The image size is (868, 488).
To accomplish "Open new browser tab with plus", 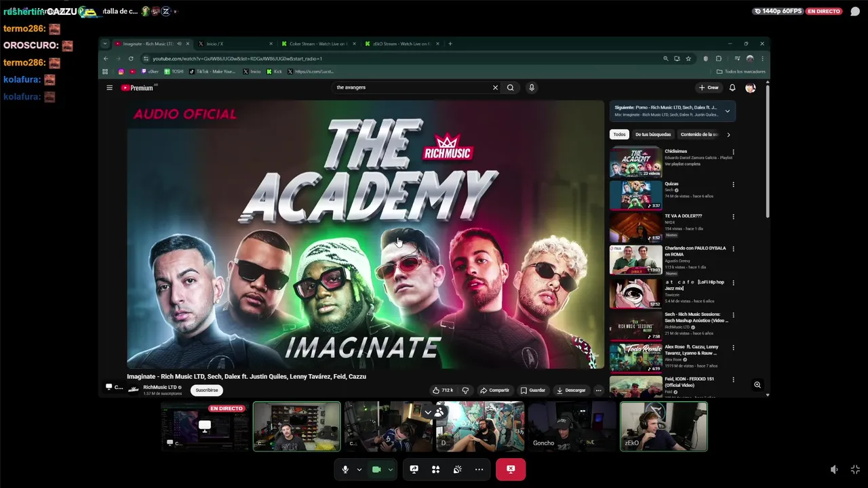I will pos(450,43).
